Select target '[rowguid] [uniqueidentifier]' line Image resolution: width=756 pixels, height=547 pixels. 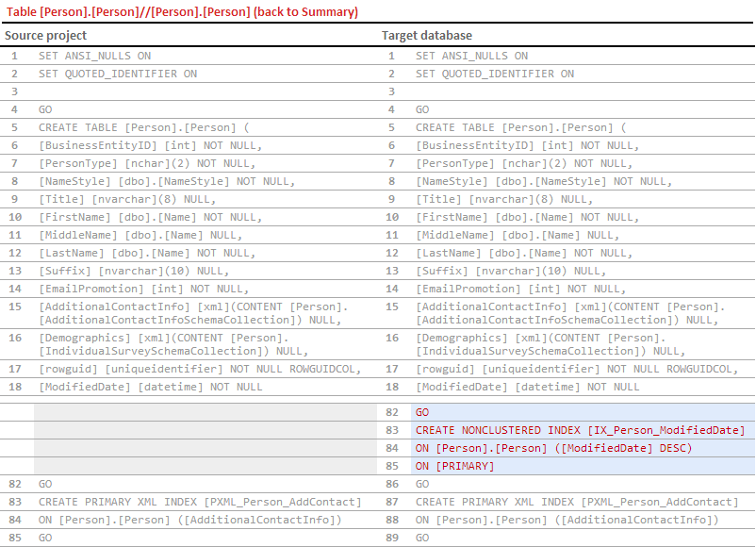577,369
